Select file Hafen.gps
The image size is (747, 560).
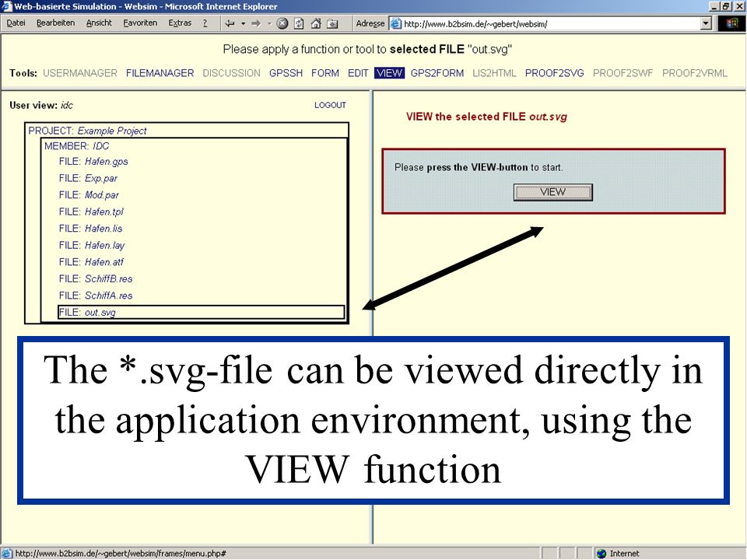[x=93, y=162]
